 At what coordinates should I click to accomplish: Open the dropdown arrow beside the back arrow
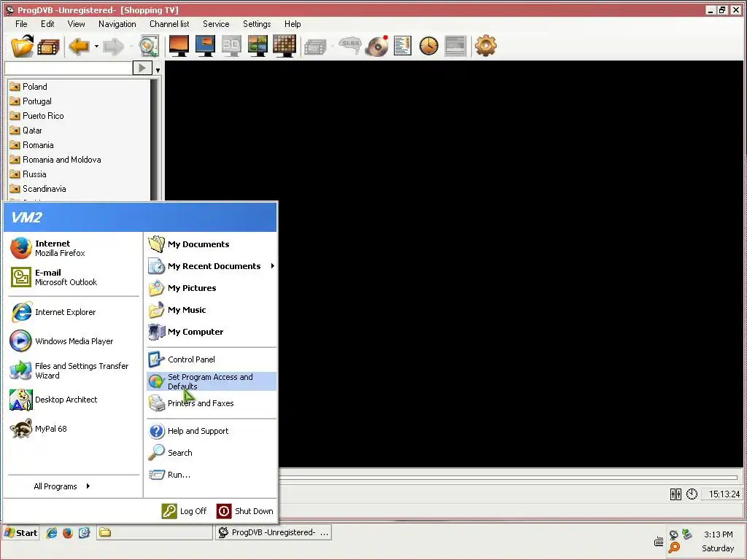click(x=96, y=46)
